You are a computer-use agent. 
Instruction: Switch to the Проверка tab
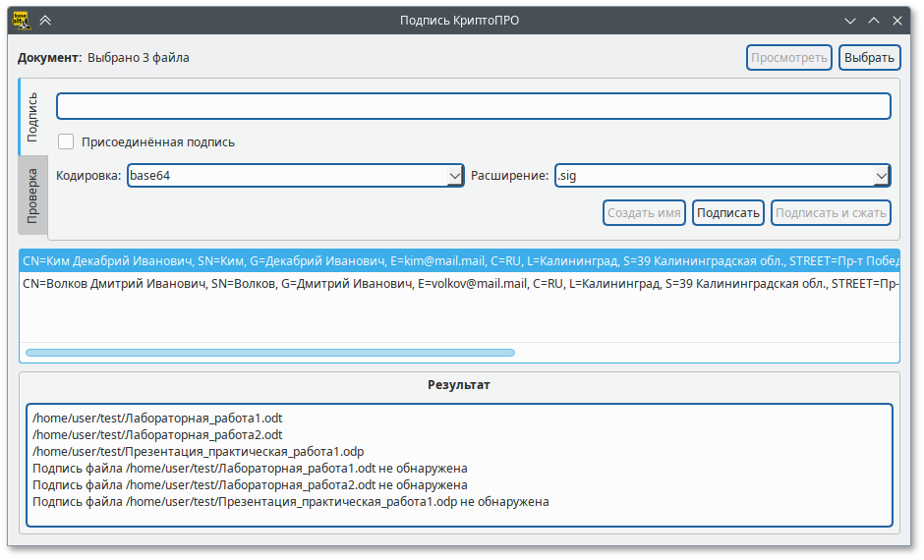tap(32, 196)
